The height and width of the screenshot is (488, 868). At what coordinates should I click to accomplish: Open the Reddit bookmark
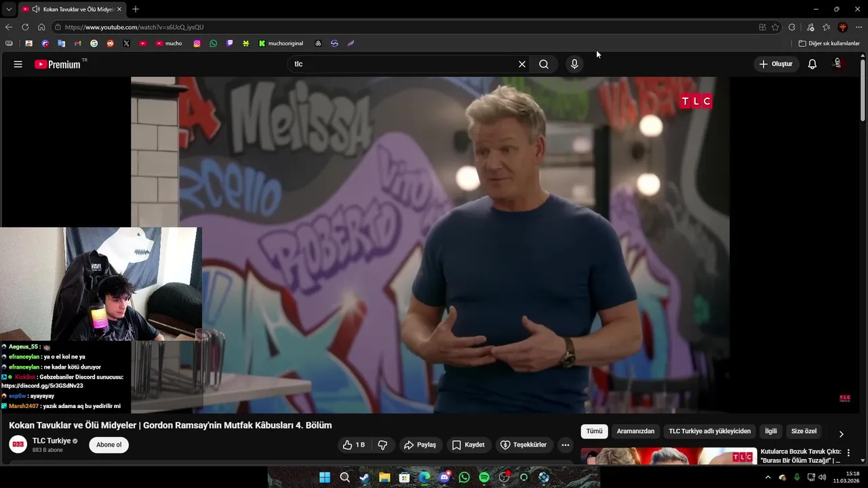[110, 43]
